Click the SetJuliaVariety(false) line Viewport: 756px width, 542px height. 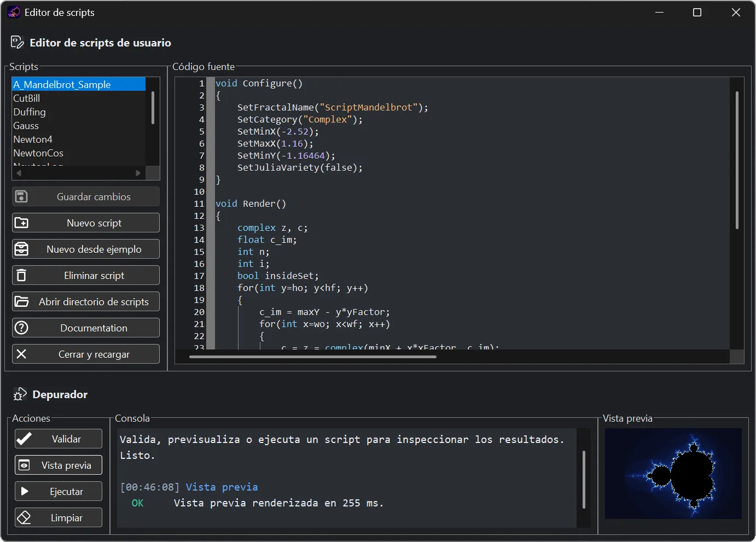pyautogui.click(x=300, y=167)
